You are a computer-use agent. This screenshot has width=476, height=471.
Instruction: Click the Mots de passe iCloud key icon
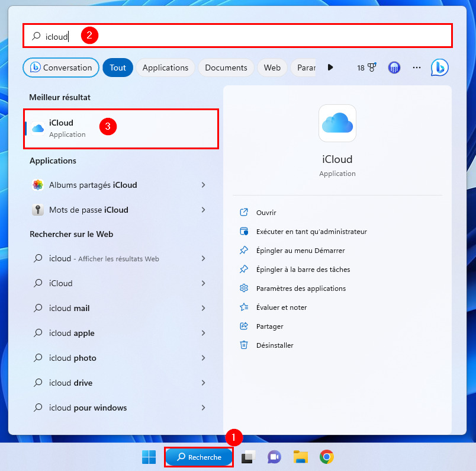click(x=38, y=210)
